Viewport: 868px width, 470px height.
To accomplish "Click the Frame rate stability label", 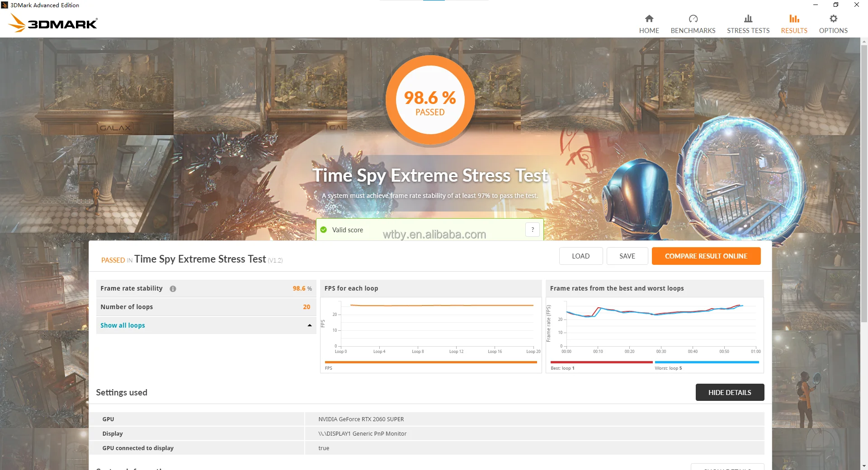I will pos(132,288).
